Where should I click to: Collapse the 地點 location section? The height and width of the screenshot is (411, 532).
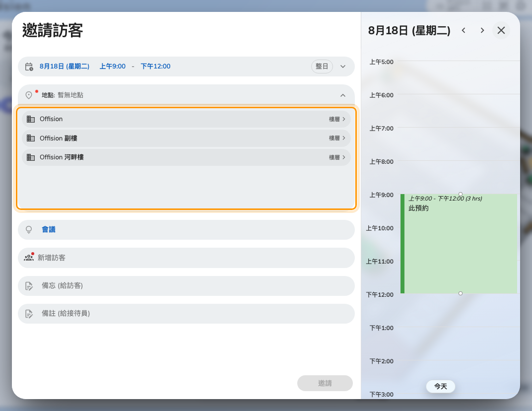343,95
